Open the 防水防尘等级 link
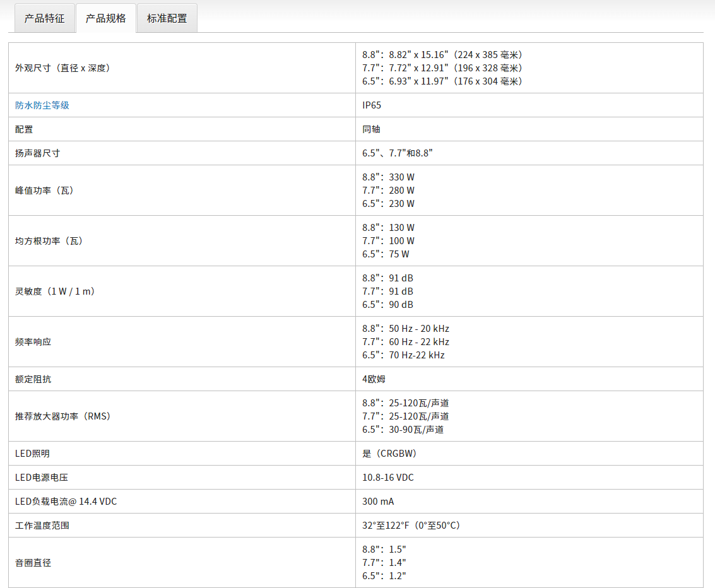 point(42,105)
